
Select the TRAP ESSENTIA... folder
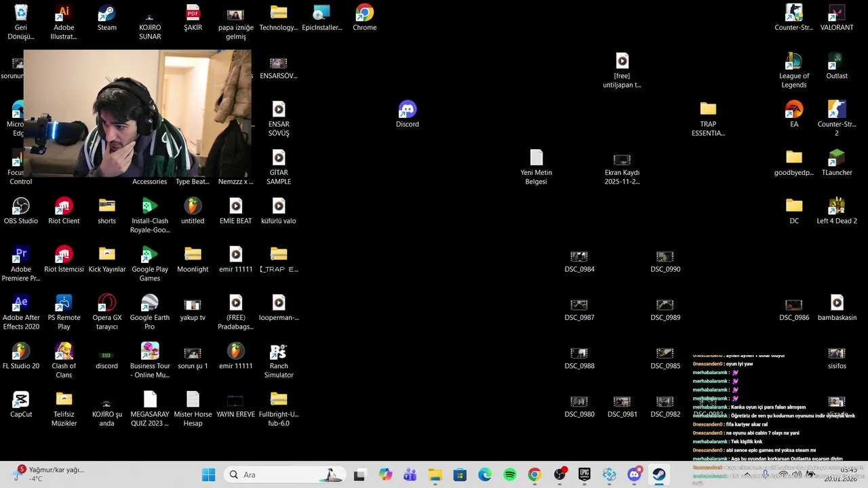708,119
